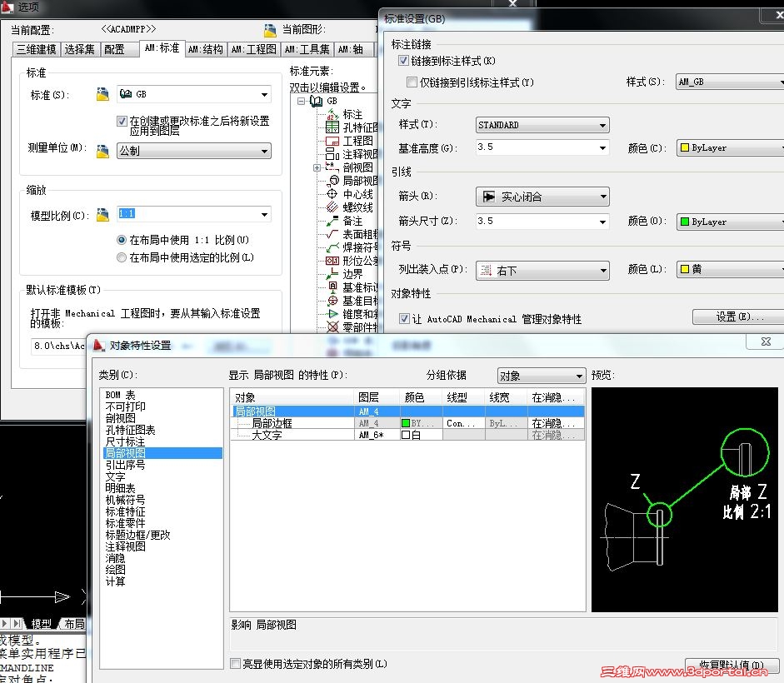Click the 中心线 centerline crosshair icon
The height and width of the screenshot is (683, 784).
332,194
